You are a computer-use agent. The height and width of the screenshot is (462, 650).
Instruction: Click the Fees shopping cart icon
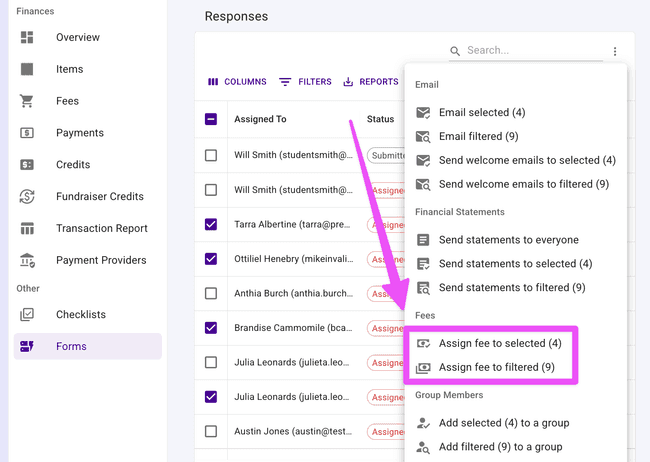pyautogui.click(x=27, y=101)
